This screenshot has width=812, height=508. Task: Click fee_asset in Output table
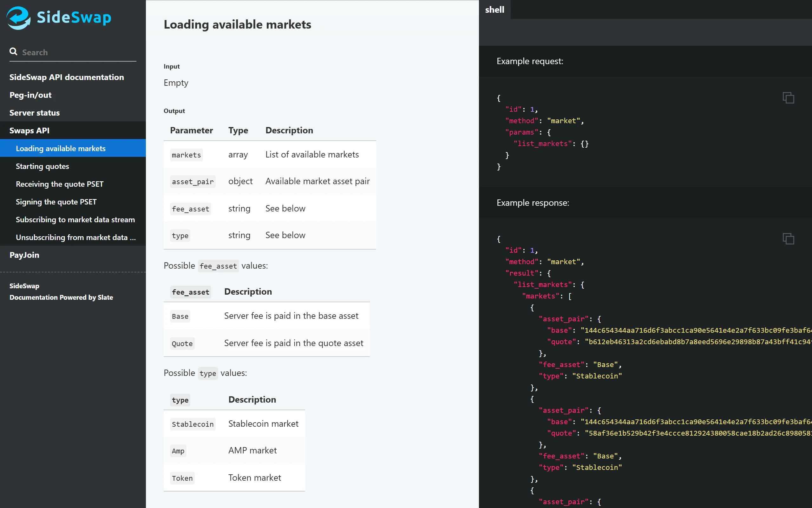(x=190, y=209)
